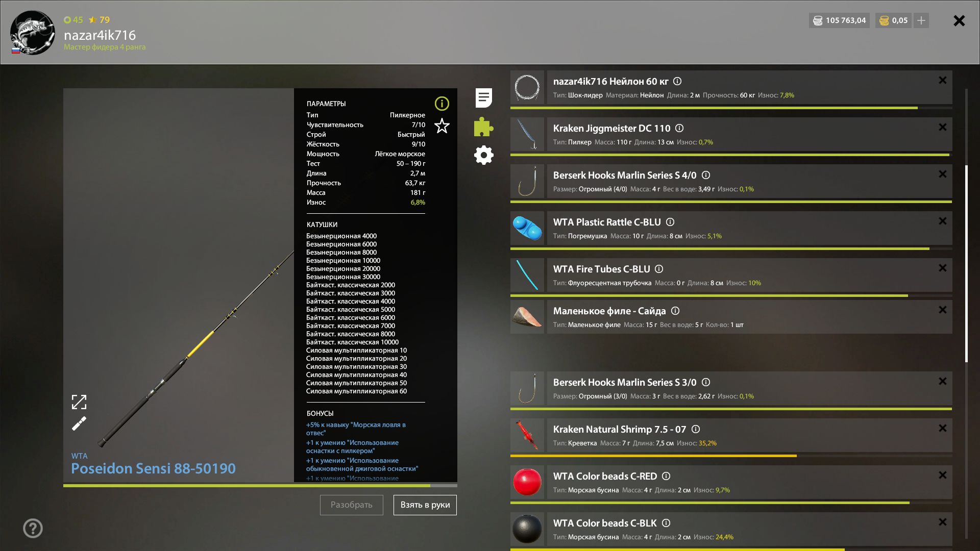Click the player avatar picture
This screenshot has width=980, height=551.
[33, 33]
